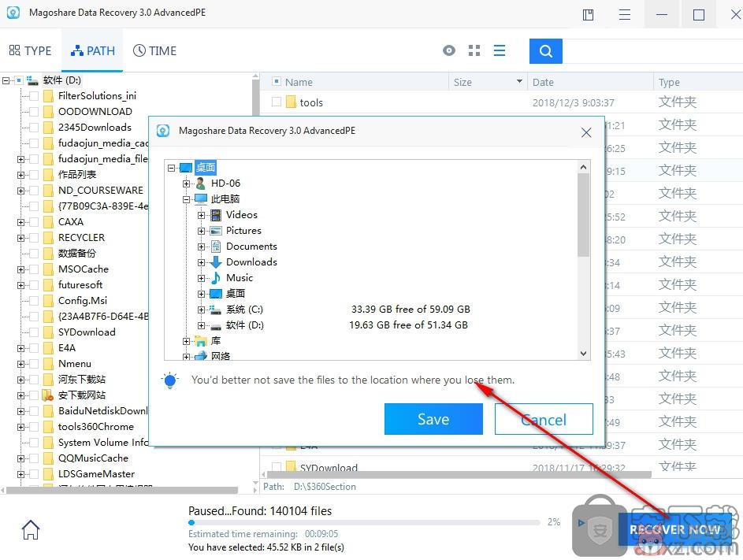Check the SYDownload checkbox in left tree
This screenshot has height=560, width=743.
34,332
